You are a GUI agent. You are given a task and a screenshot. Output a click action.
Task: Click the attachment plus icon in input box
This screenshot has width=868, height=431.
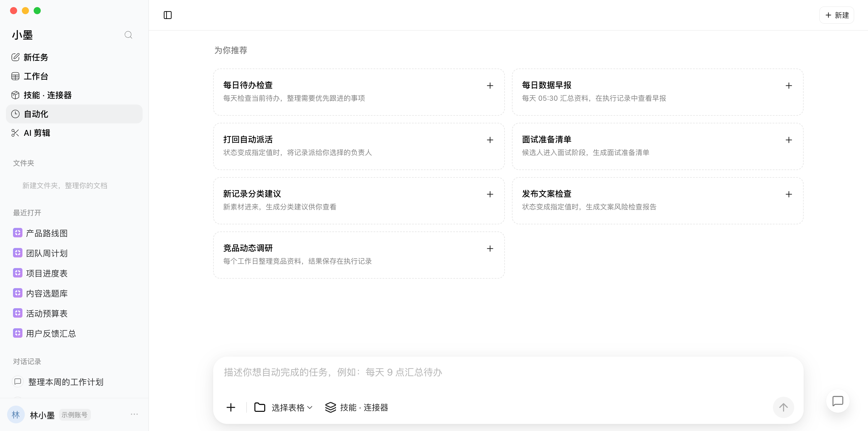[x=231, y=407]
